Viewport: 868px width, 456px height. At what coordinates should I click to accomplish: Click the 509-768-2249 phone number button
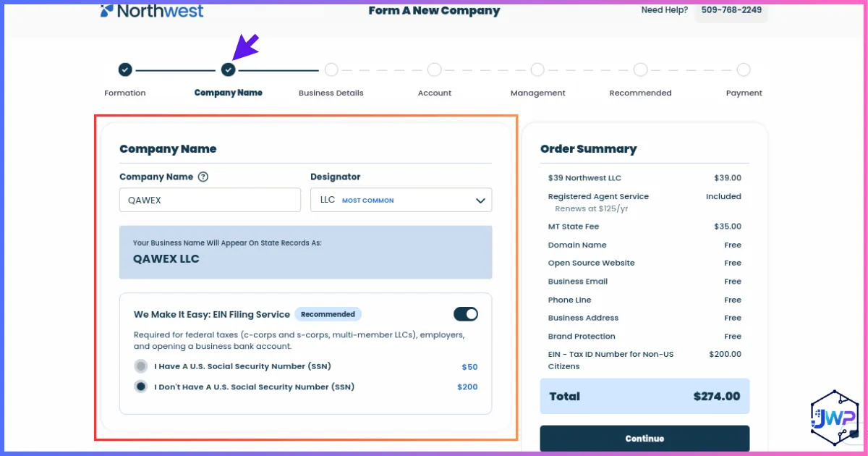pos(731,10)
